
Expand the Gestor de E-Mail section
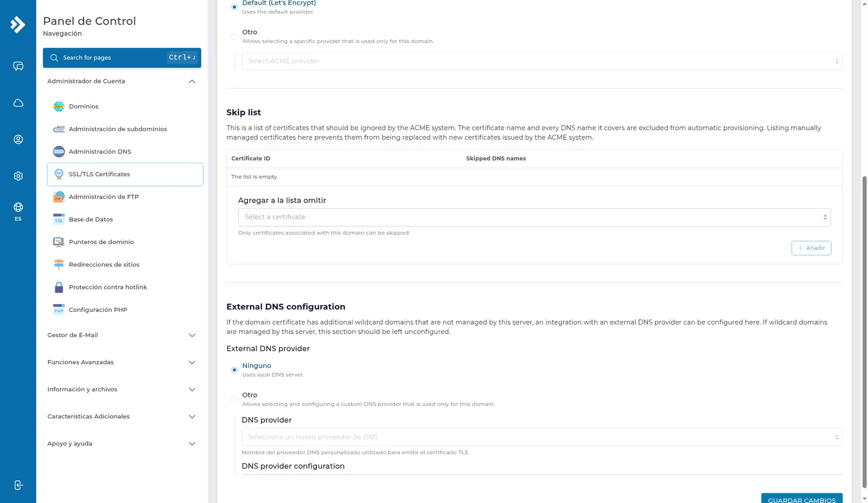(122, 335)
